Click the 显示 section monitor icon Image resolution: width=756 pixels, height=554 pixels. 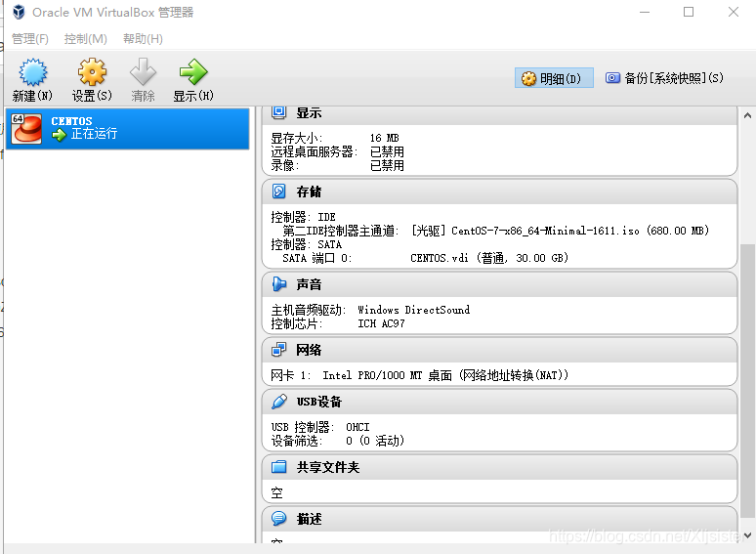coord(278,112)
